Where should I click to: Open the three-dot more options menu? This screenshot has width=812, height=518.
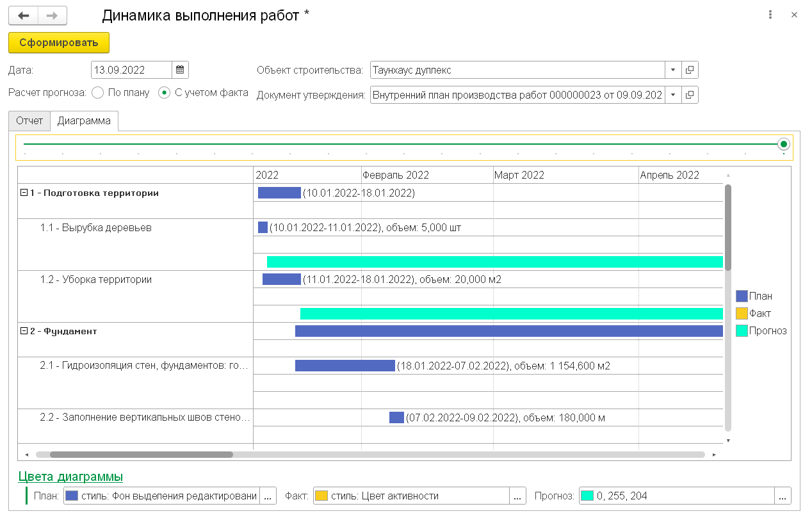click(770, 15)
